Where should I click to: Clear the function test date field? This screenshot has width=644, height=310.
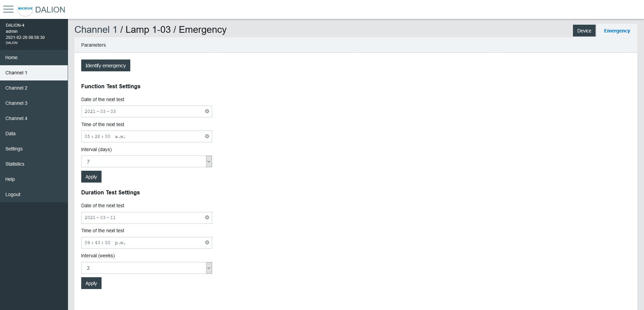[207, 111]
